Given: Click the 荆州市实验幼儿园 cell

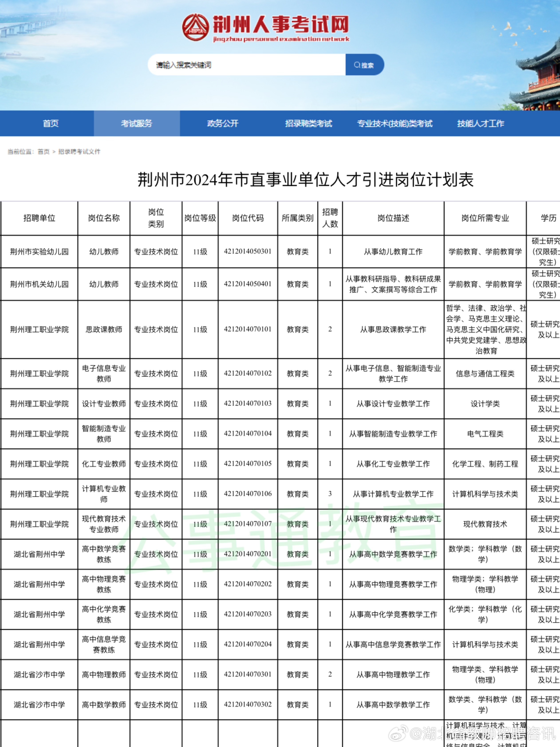Looking at the screenshot, I should (x=39, y=252).
